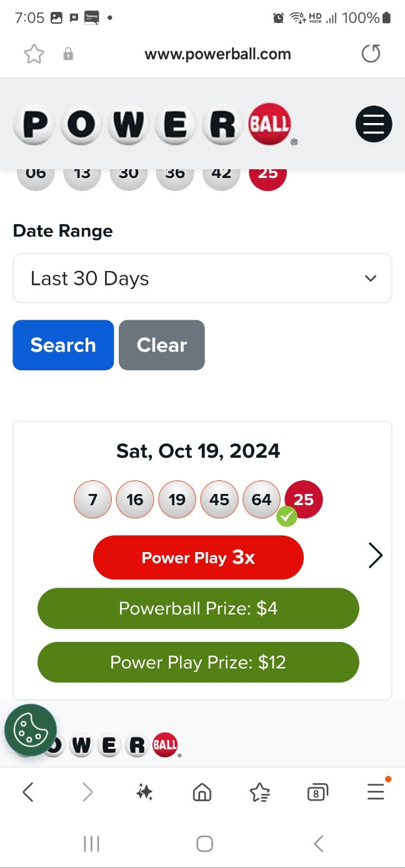
Task: Go to the browser home icon
Action: click(202, 792)
